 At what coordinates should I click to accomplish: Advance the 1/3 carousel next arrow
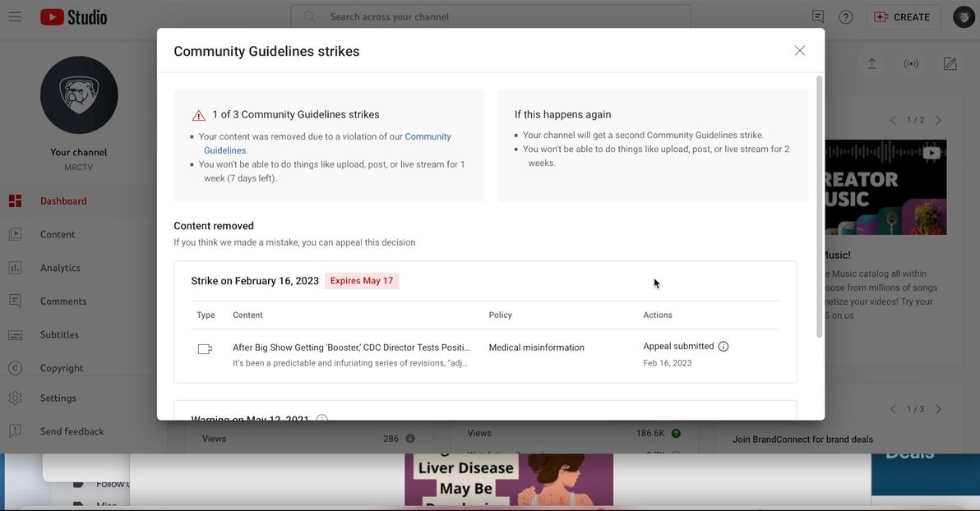[938, 409]
